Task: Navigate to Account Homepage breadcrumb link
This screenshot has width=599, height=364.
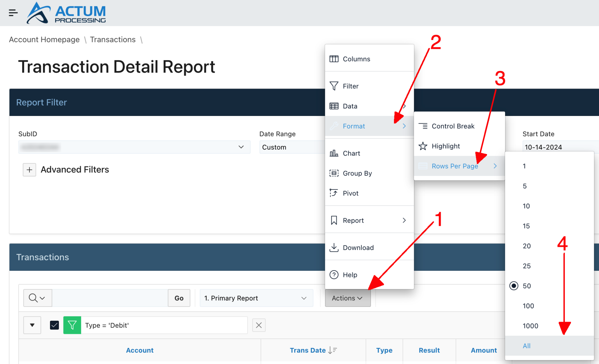Action: click(x=44, y=39)
